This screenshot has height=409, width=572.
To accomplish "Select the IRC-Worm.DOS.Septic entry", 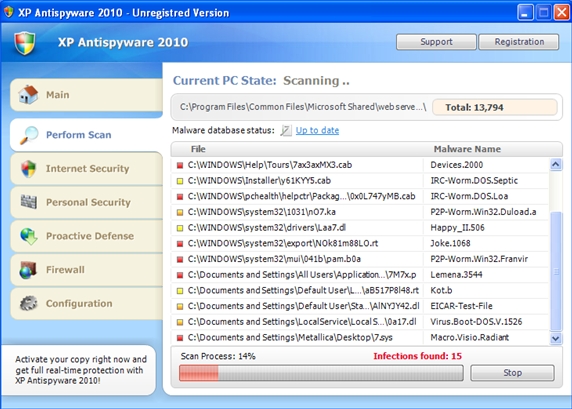I will point(474,181).
